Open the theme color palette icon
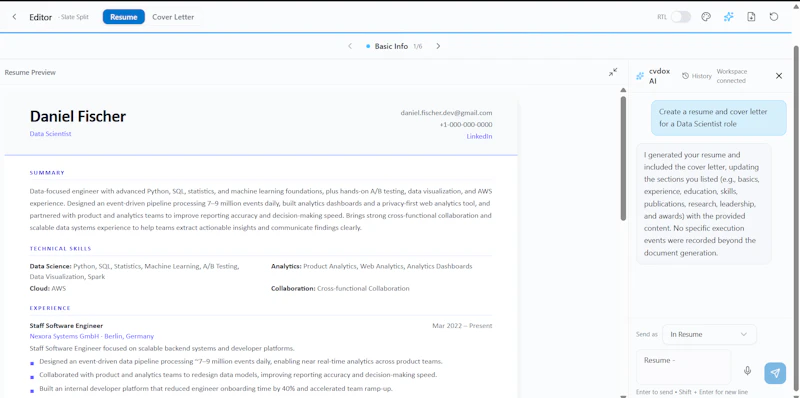The height and width of the screenshot is (398, 800). point(706,17)
